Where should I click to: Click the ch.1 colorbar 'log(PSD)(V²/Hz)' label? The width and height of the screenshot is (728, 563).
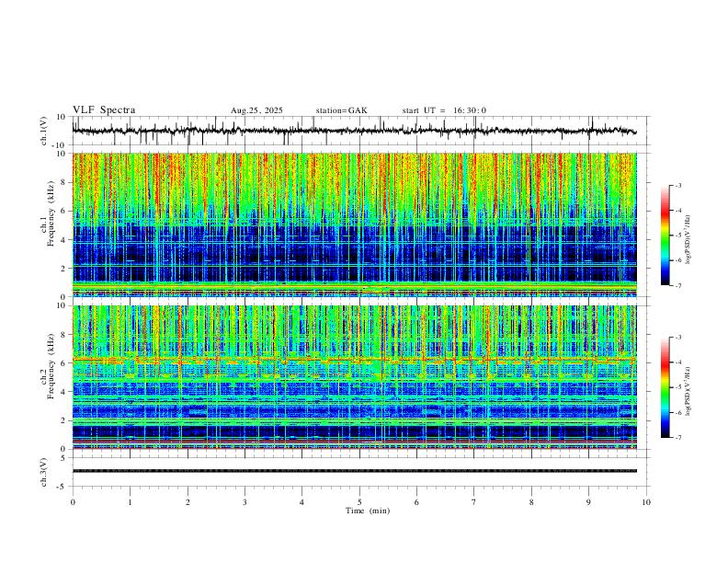[x=688, y=239]
